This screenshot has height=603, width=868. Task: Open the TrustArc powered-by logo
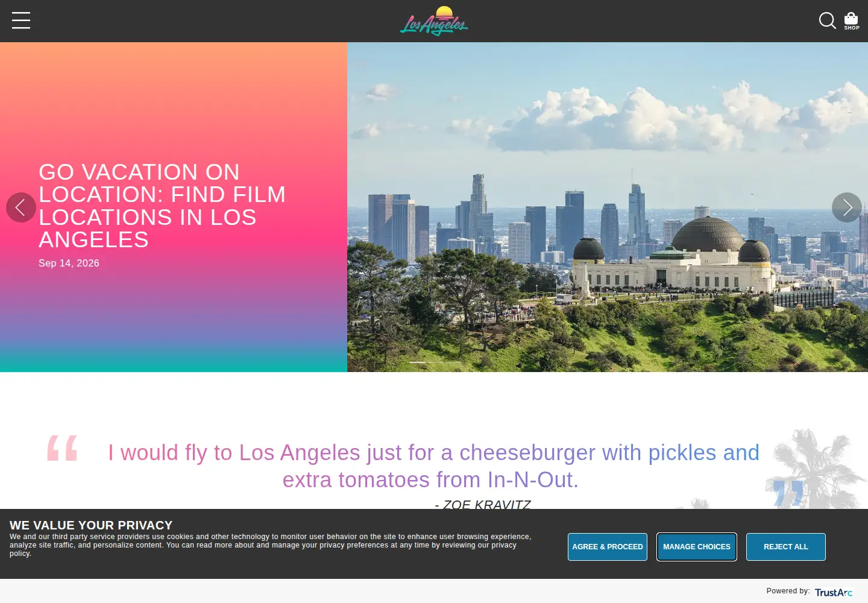pyautogui.click(x=834, y=592)
